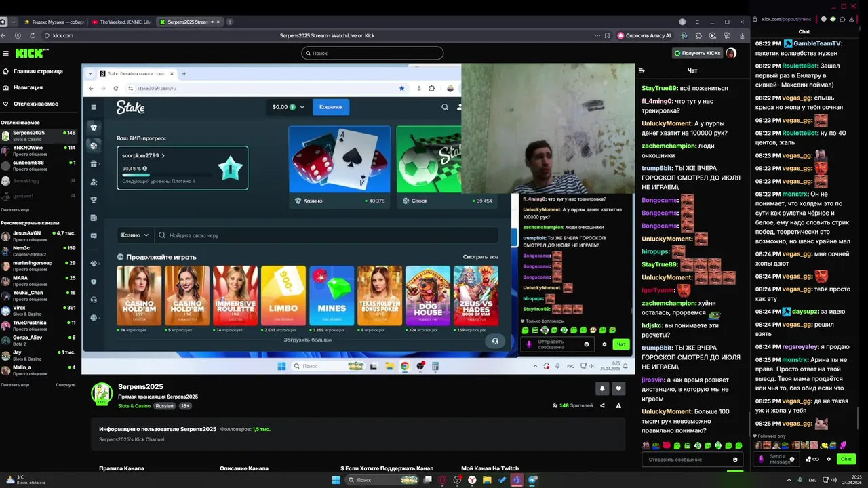This screenshot has width=868, height=488.
Task: Open File Explorer from the taskbar
Action: (x=487, y=480)
